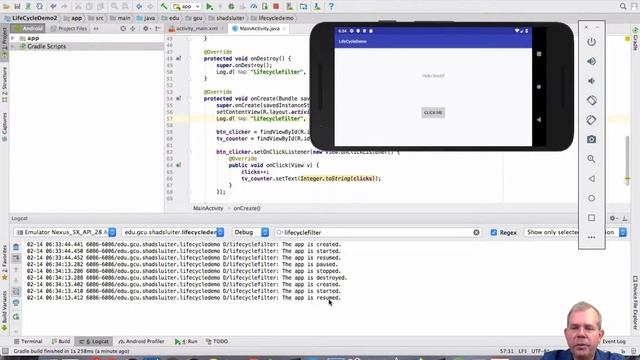The height and width of the screenshot is (360, 640).
Task: Toggle the Regex checkbox in Logcat
Action: (493, 232)
